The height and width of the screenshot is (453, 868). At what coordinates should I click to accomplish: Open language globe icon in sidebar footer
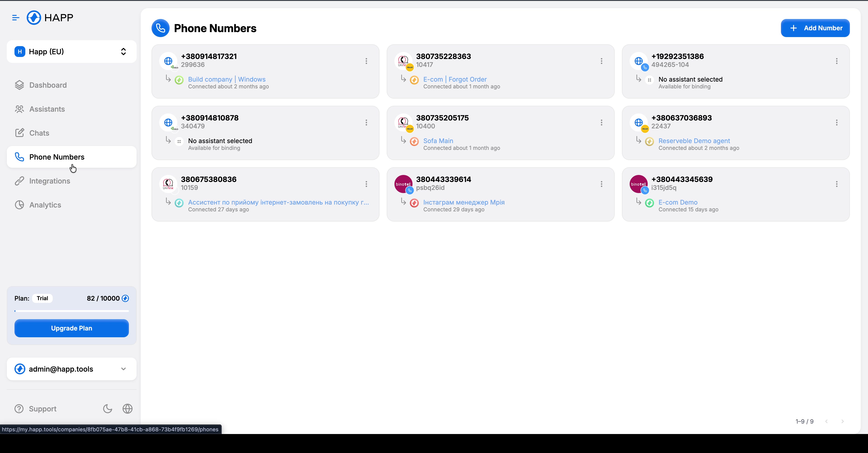point(127,408)
